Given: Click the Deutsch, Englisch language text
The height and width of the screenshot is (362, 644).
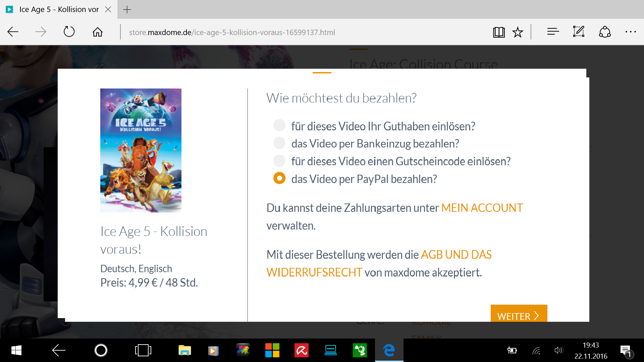Looking at the screenshot, I should point(136,268).
